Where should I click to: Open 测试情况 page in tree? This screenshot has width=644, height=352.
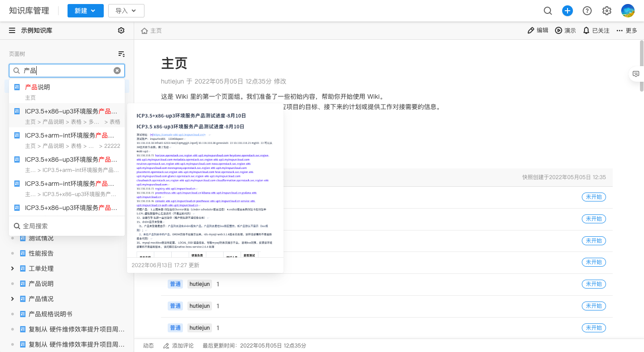pyautogui.click(x=41, y=238)
